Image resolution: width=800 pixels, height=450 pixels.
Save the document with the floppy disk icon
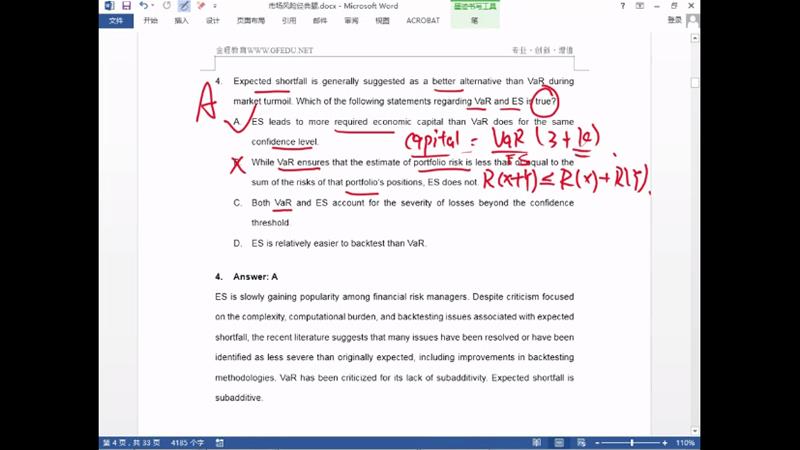click(127, 6)
